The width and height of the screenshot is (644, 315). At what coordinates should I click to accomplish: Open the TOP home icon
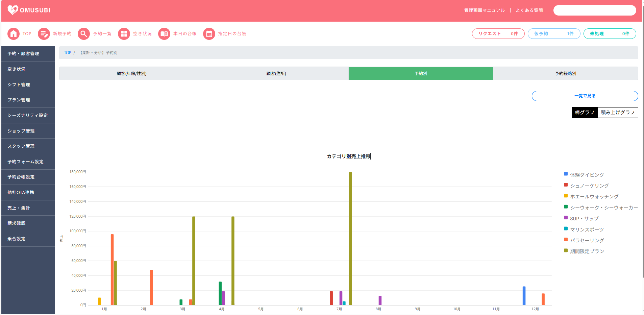pyautogui.click(x=14, y=34)
